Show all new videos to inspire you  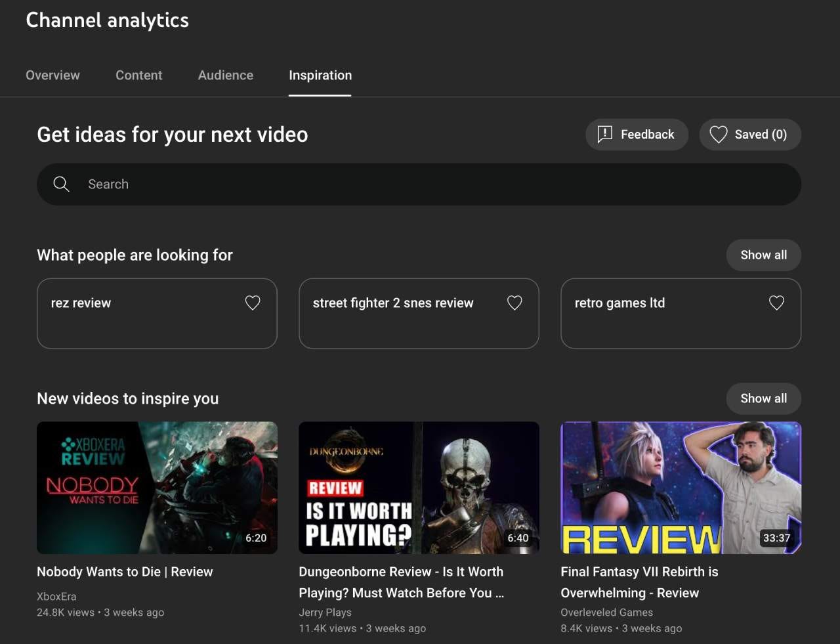[763, 398]
